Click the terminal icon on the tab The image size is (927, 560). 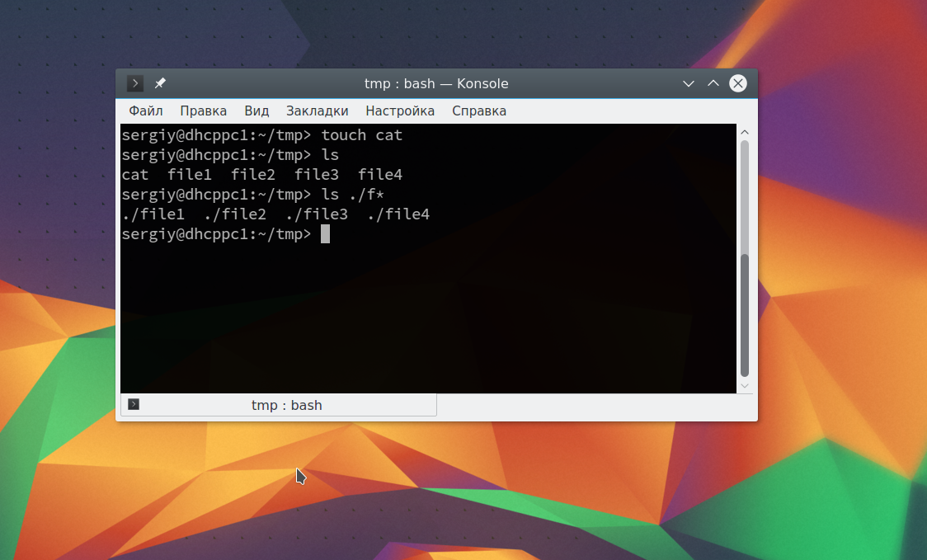pos(134,404)
